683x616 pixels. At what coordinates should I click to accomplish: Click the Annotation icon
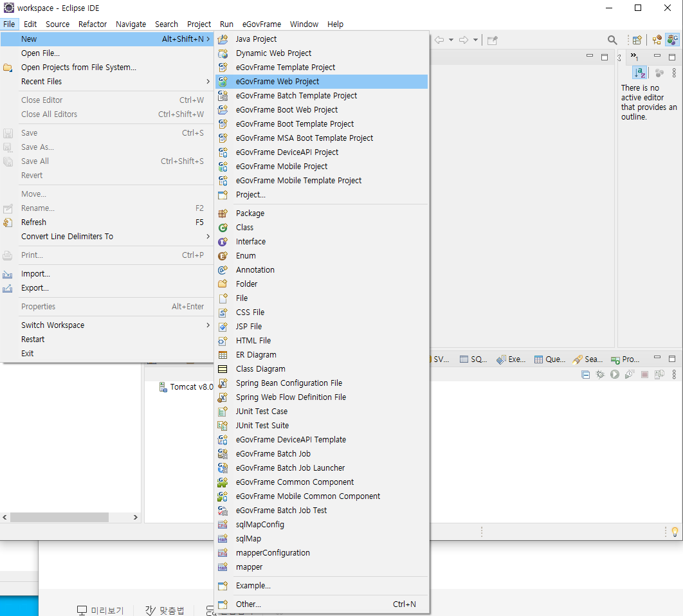(x=223, y=270)
